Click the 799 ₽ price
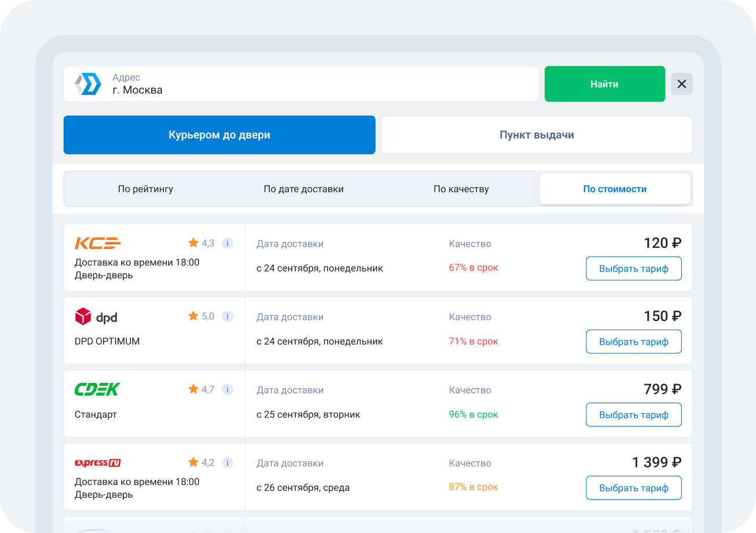This screenshot has height=533, width=756. [663, 389]
